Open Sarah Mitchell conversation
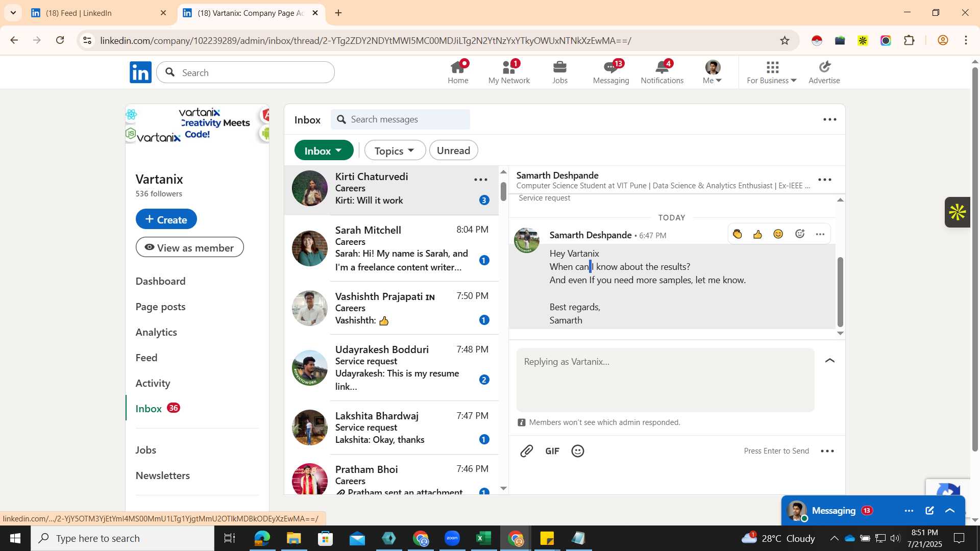980x551 pixels. [x=391, y=248]
